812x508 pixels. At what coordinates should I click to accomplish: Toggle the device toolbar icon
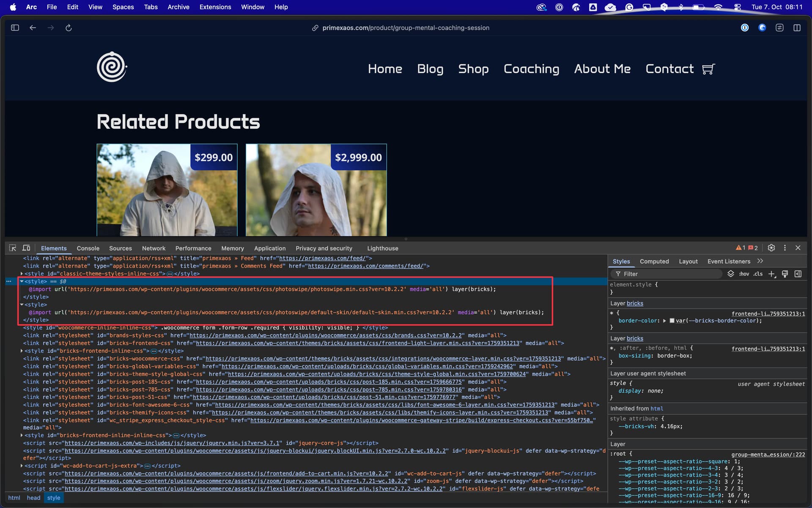26,248
